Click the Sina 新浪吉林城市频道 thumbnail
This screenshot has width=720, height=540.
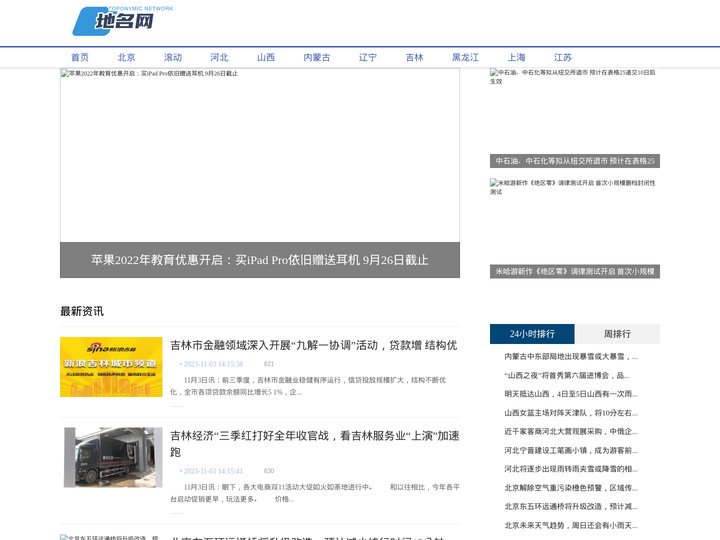click(x=111, y=367)
